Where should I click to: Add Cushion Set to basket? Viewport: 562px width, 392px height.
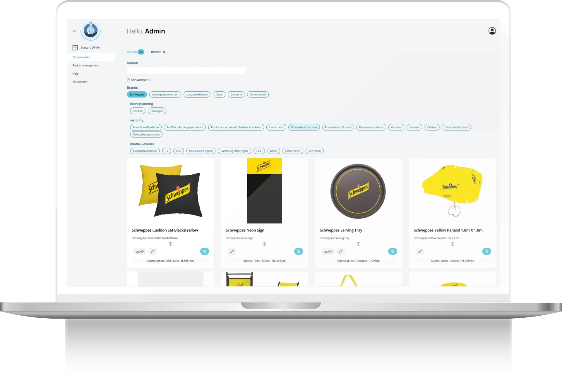pyautogui.click(x=205, y=251)
